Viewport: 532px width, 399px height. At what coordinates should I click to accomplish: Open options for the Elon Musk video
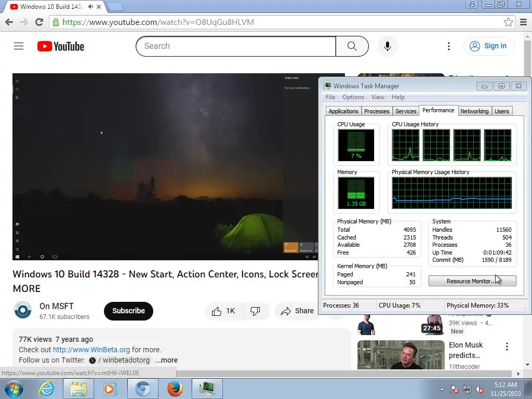pos(507,347)
